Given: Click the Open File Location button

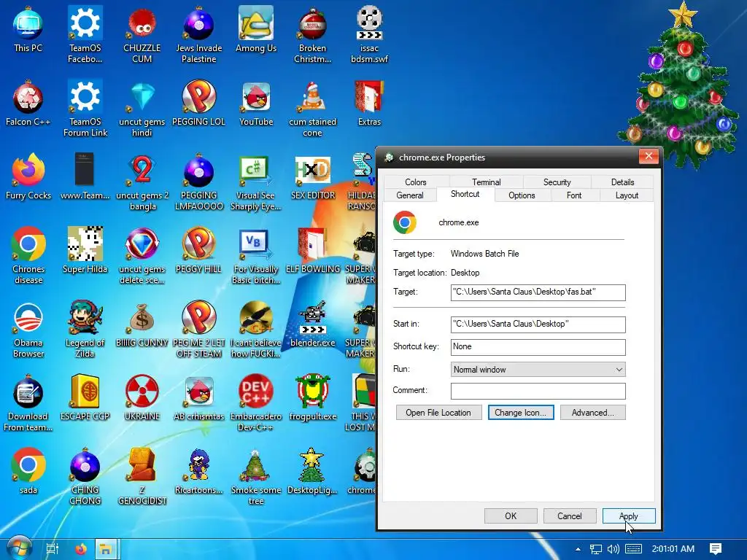Looking at the screenshot, I should coord(438,413).
